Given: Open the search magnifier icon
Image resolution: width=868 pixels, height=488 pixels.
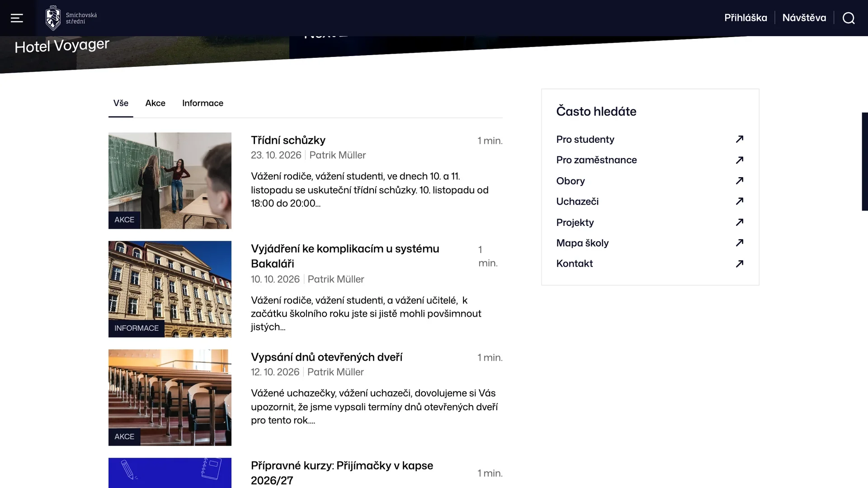Looking at the screenshot, I should click(849, 18).
